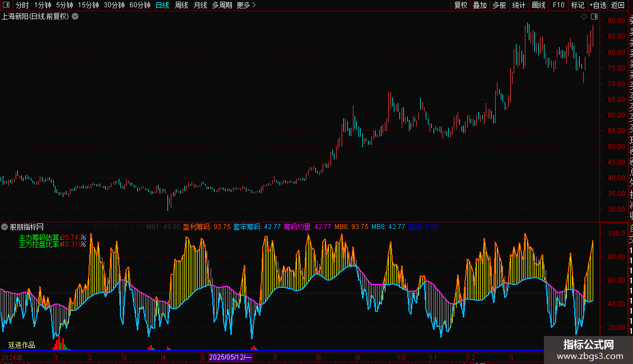Viewport: 633px width, 364px height.
Task: Click the 标记 mark button
Action: click(578, 5)
